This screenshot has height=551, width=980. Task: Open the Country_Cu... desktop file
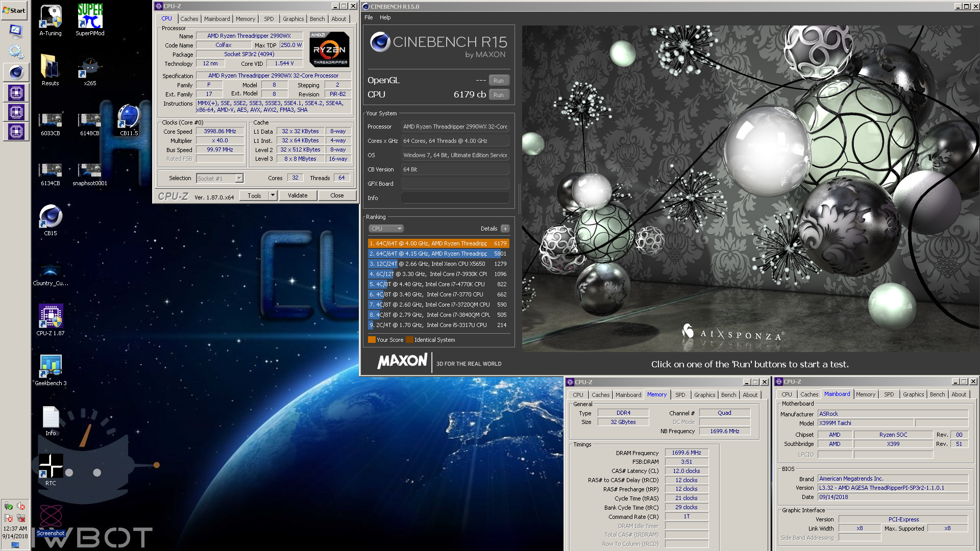pyautogui.click(x=50, y=274)
